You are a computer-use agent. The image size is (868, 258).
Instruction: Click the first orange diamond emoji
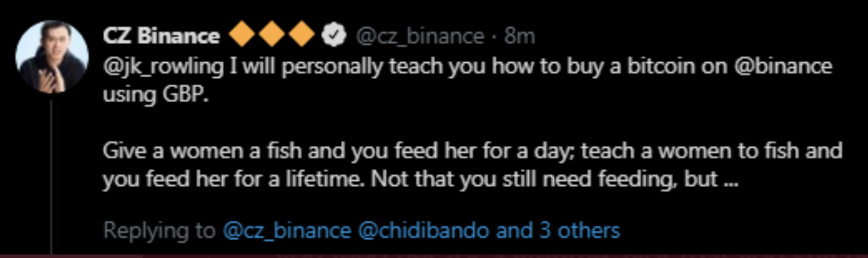[243, 37]
